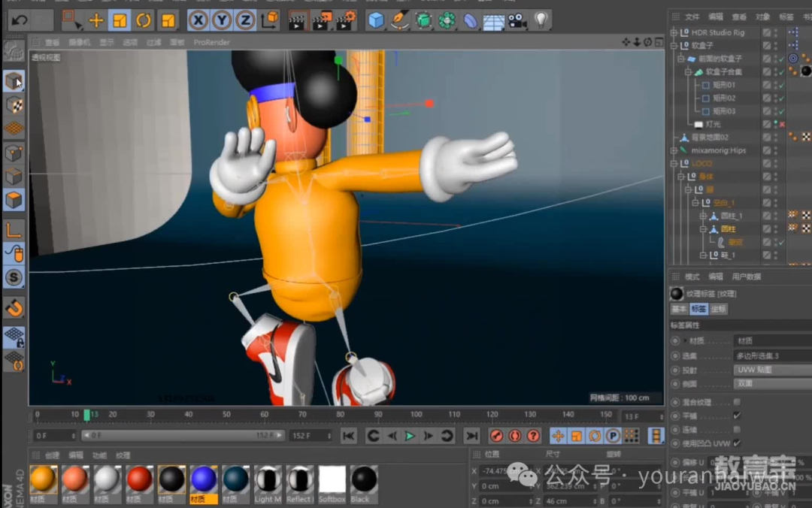The image size is (812, 508).
Task: Activate Model mode in the left toolbar
Action: click(x=14, y=81)
